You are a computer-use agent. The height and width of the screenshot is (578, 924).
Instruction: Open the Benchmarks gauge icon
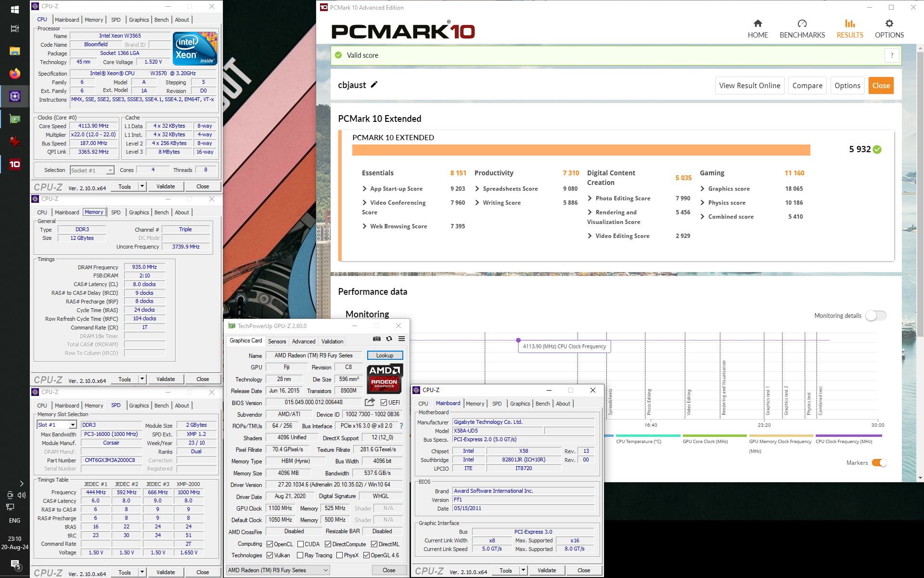[x=802, y=24]
